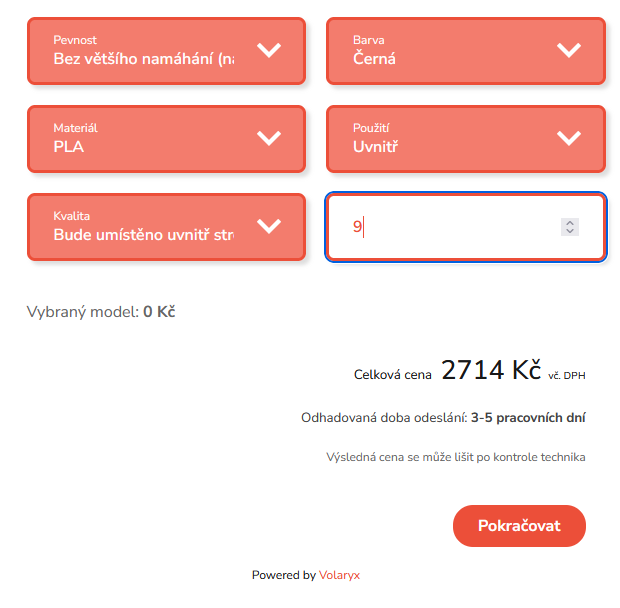Screen dimensions: 620x608
Task: Follow the Volaryx link
Action: [x=340, y=575]
